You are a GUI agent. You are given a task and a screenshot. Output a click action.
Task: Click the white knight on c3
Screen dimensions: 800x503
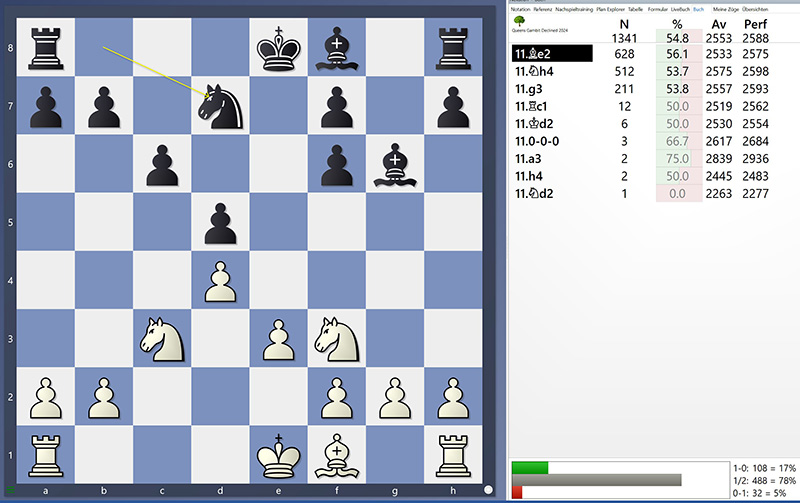click(163, 339)
